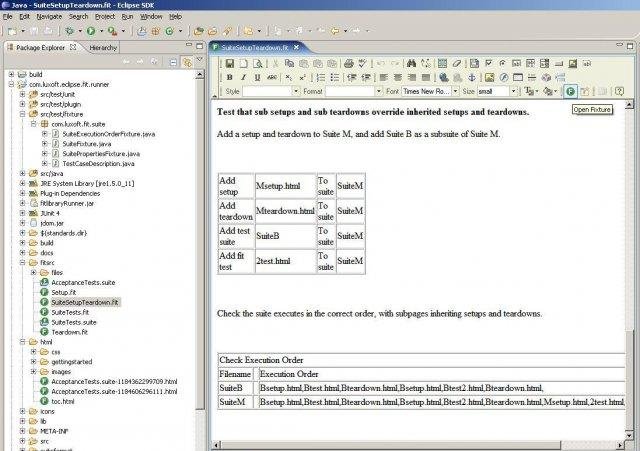The height and width of the screenshot is (451, 640).
Task: Click the New Page icon in editor toolbar
Action: pos(244,64)
